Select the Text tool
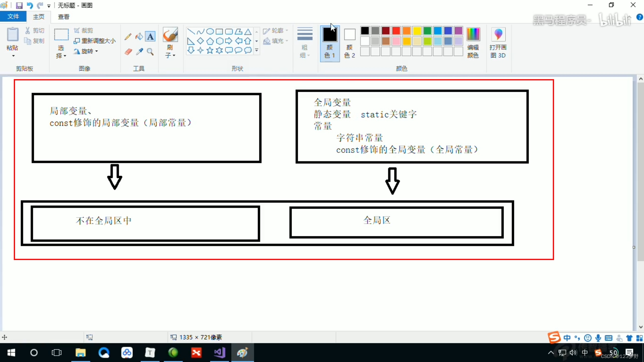The width and height of the screenshot is (644, 362). (151, 37)
